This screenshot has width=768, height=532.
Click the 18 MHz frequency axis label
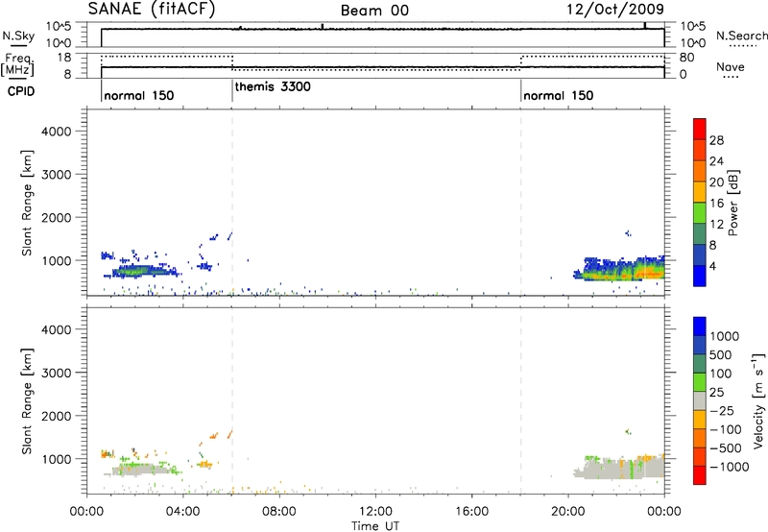point(64,58)
